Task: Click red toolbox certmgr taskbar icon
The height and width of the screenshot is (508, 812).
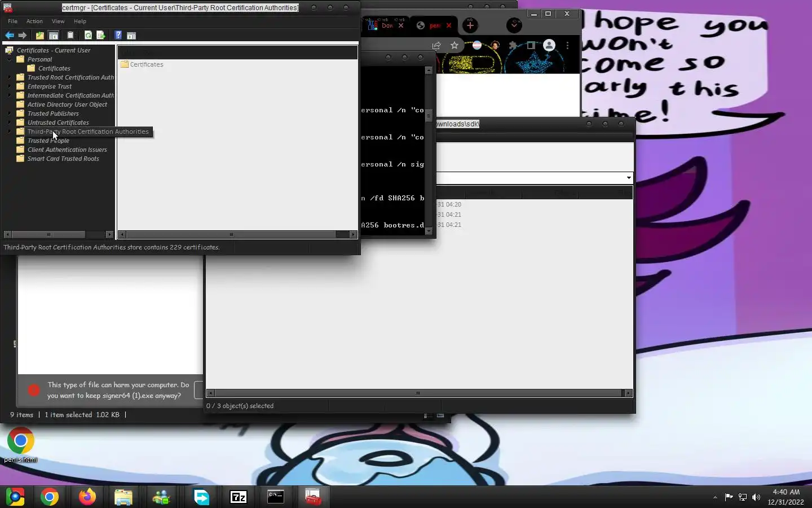Action: (313, 497)
